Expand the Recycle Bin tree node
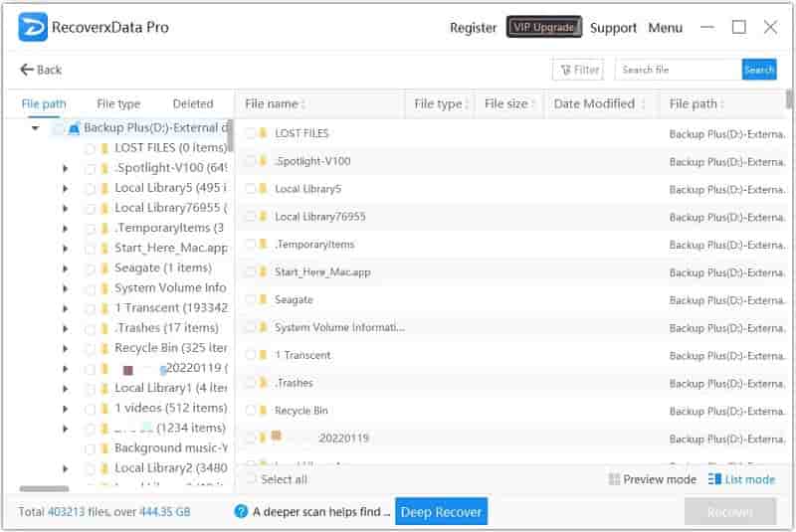Screen dimensions: 796x532 pyautogui.click(x=65, y=348)
